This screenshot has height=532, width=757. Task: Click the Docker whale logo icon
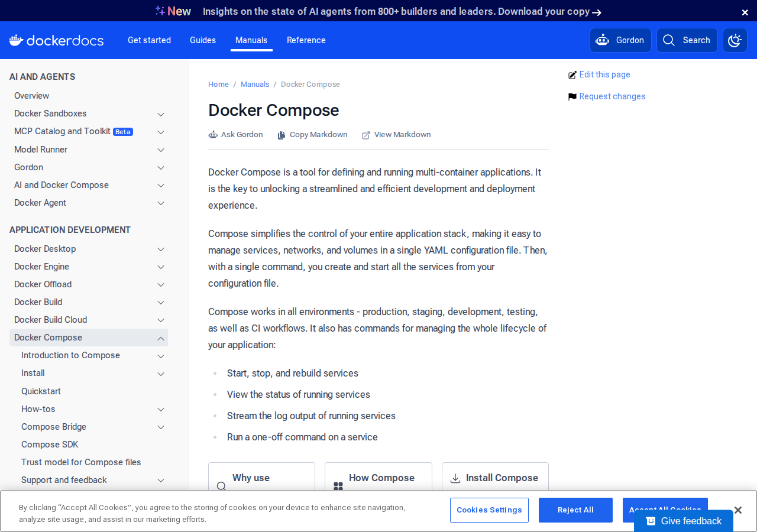point(17,40)
